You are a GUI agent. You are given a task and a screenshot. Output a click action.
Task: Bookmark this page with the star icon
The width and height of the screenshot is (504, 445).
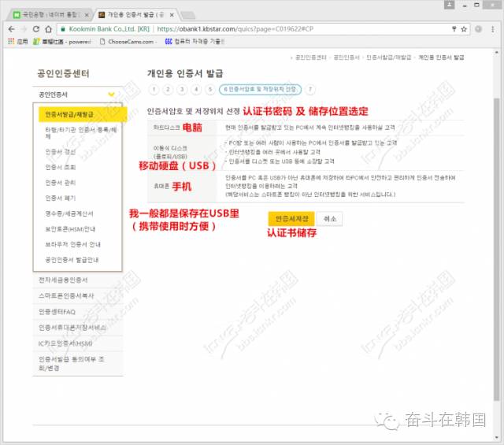(x=464, y=29)
